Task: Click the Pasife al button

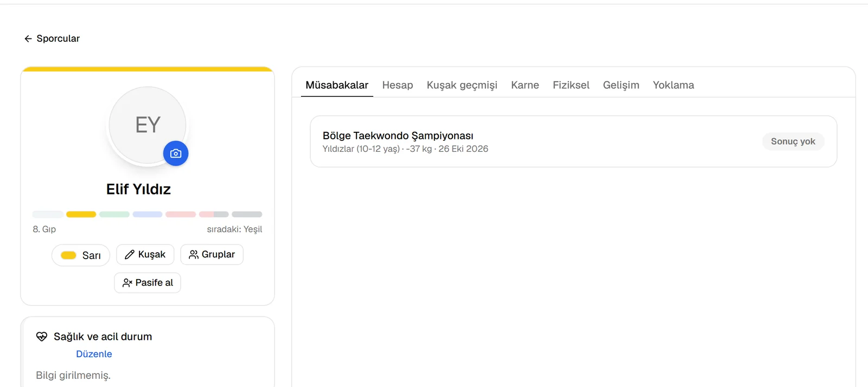Action: (148, 283)
